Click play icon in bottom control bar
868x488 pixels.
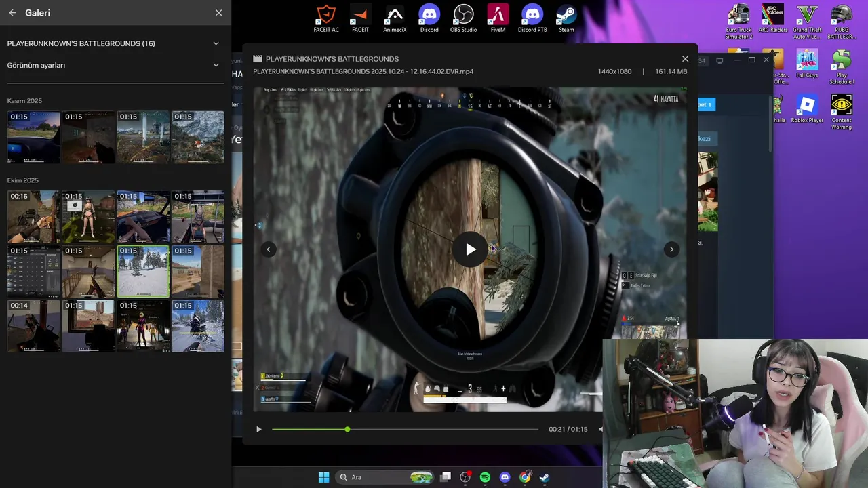[x=258, y=429]
